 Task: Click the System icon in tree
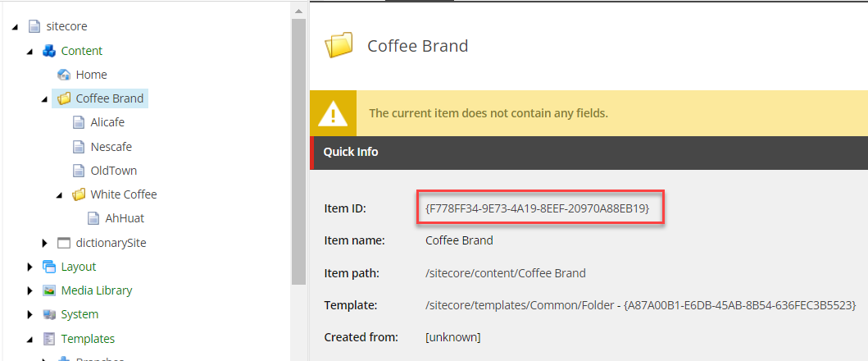tap(49, 314)
